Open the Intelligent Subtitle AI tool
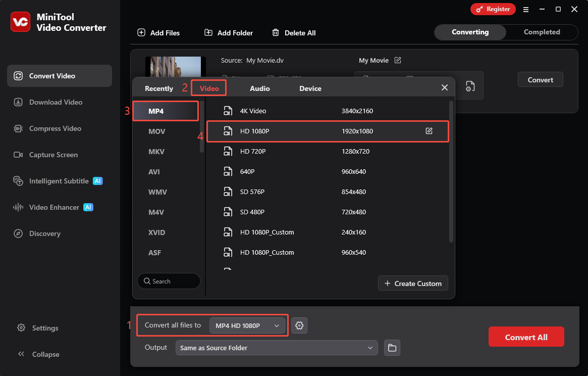 pos(59,181)
